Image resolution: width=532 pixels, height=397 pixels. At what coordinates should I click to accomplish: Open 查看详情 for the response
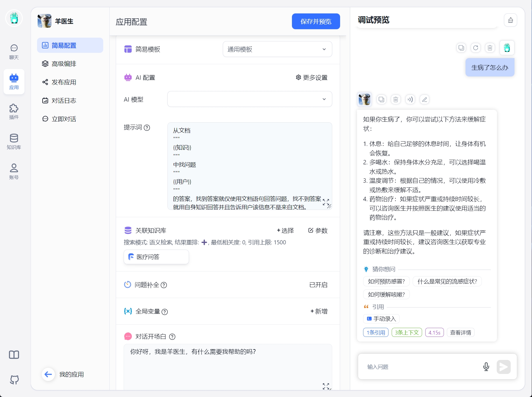(x=461, y=332)
